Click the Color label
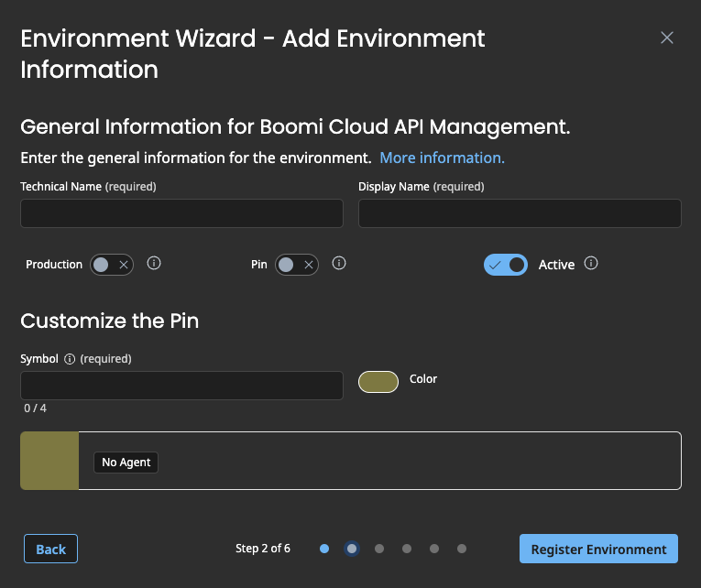The width and height of the screenshot is (701, 588). point(423,379)
